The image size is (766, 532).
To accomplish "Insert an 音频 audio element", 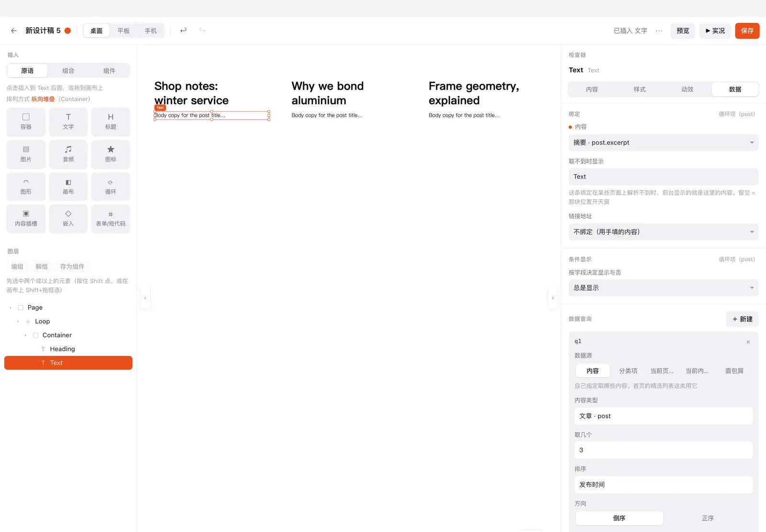I will pyautogui.click(x=68, y=154).
